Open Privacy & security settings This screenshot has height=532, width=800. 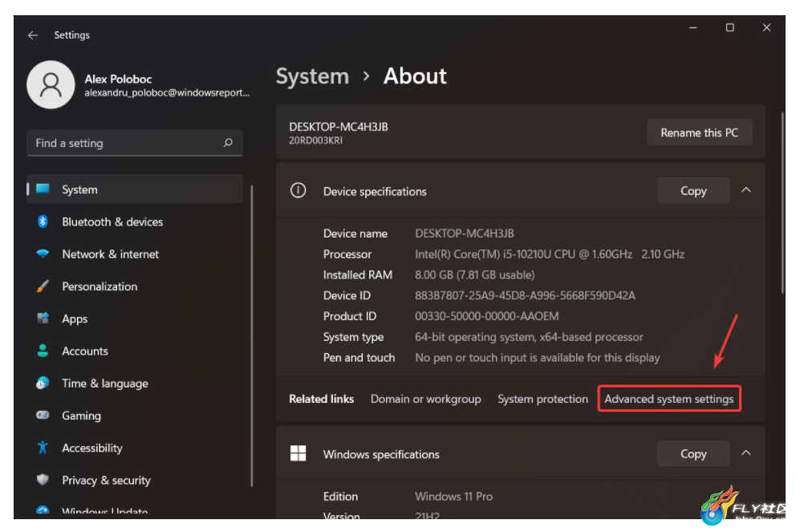click(x=135, y=480)
